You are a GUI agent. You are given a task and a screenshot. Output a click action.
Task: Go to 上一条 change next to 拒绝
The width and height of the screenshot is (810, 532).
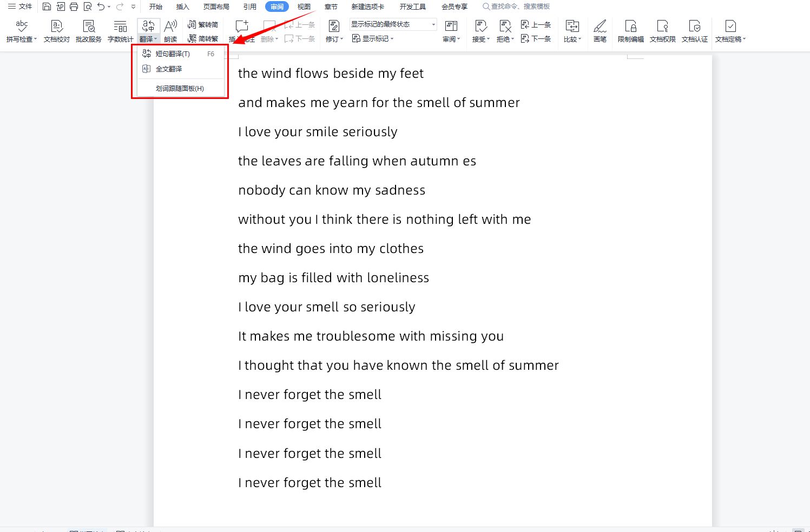[536, 25]
